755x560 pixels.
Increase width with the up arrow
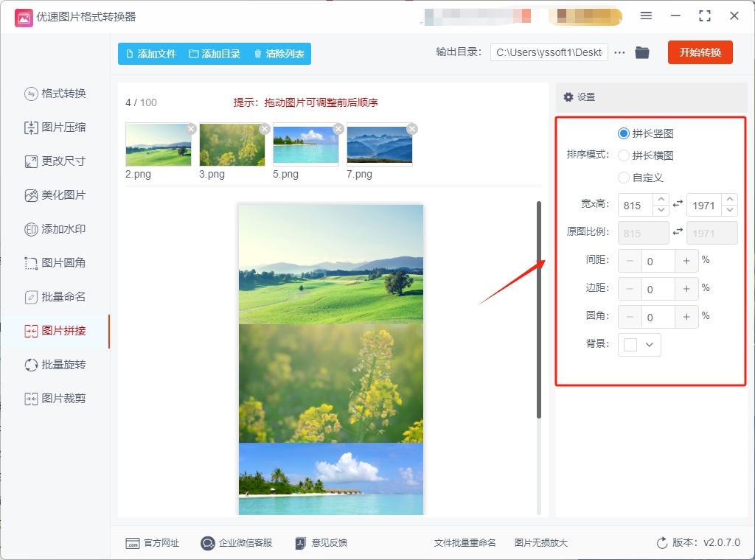click(661, 199)
